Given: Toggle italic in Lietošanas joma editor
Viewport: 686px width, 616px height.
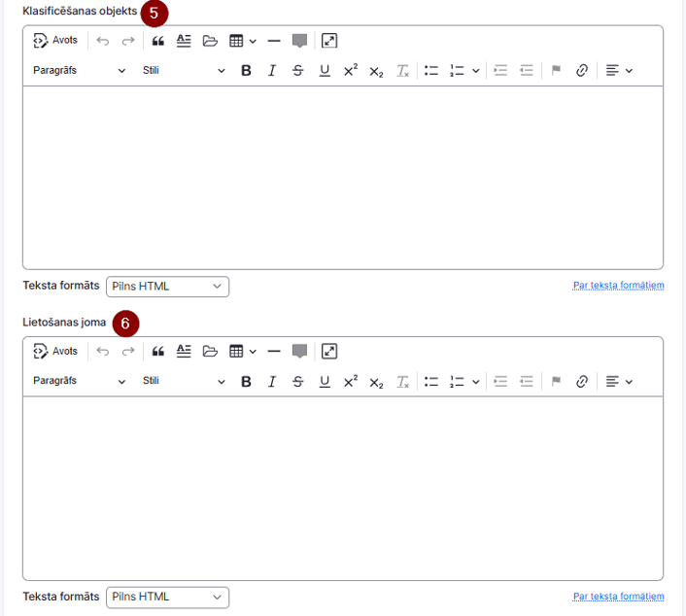Looking at the screenshot, I should click(272, 382).
